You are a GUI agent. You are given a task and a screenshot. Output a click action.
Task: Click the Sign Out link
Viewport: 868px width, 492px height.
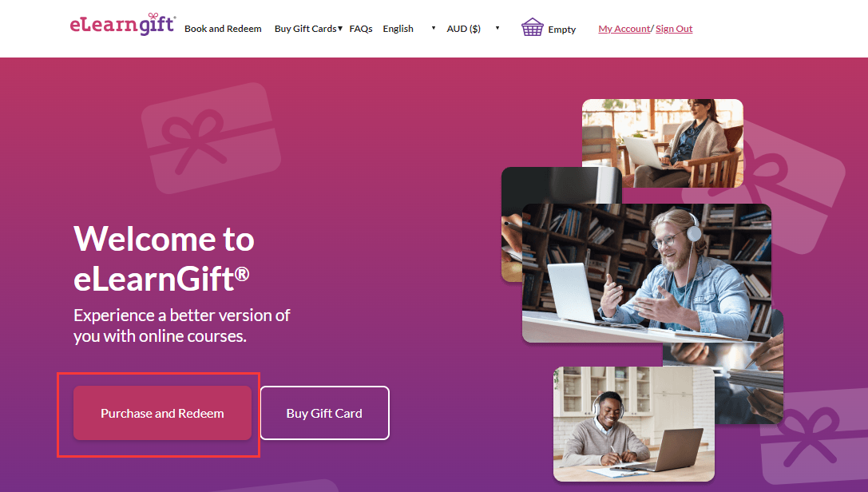[x=674, y=29]
